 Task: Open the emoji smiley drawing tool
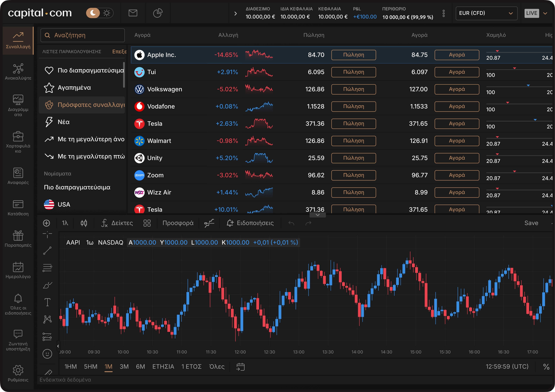47,354
